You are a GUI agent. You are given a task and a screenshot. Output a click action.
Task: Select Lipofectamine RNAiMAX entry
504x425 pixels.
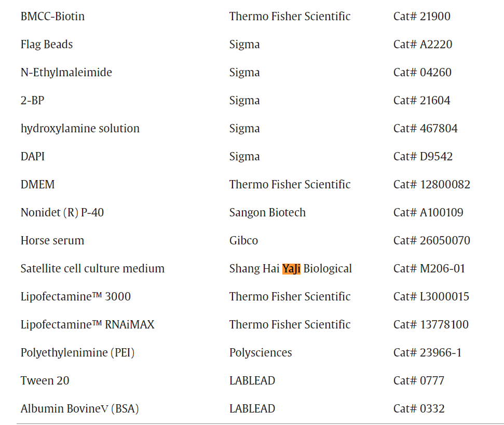click(87, 325)
